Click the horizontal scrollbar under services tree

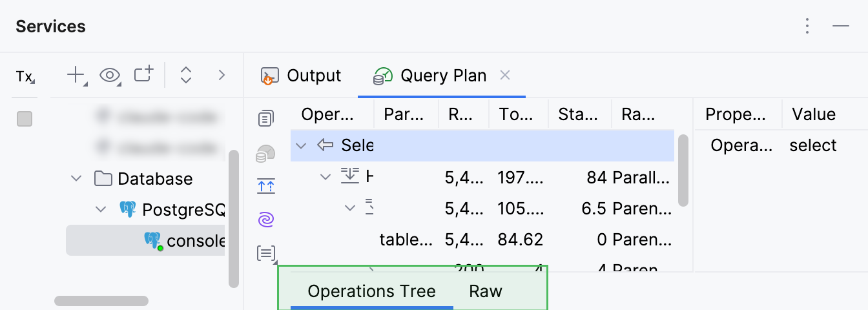101,301
